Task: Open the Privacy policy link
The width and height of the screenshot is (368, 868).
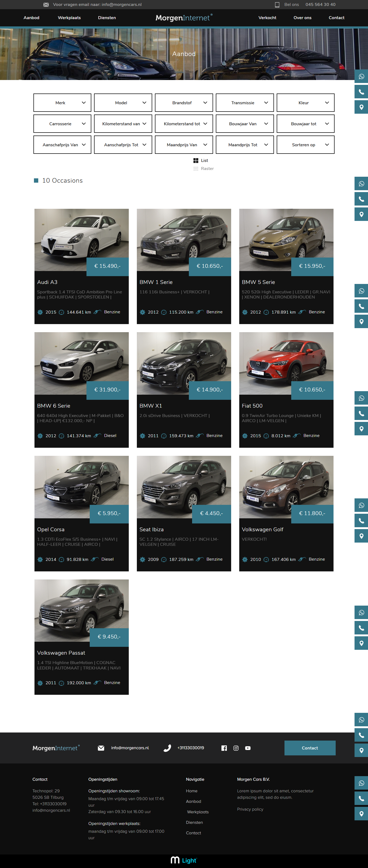Action: pos(250,809)
